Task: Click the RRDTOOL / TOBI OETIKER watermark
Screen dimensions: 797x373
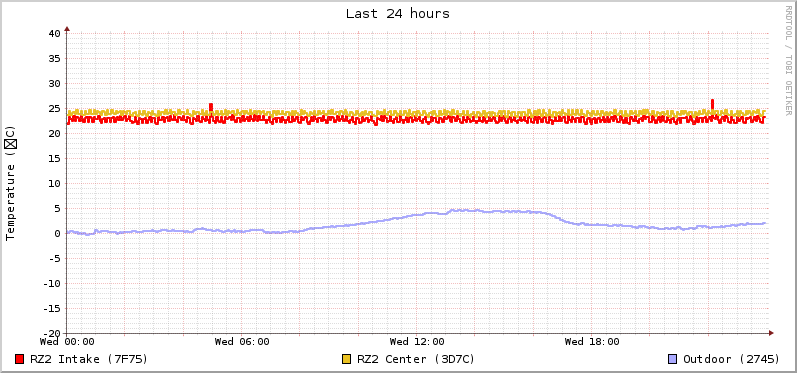Action: [x=788, y=60]
